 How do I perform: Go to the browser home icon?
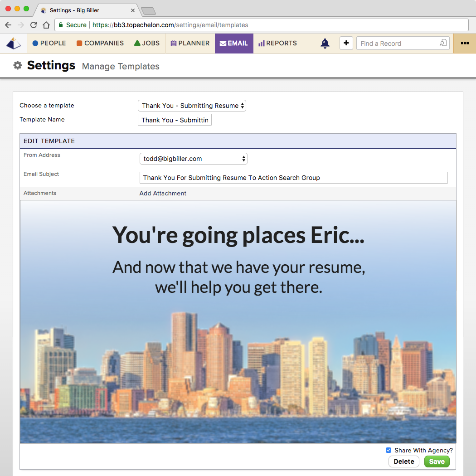click(46, 25)
